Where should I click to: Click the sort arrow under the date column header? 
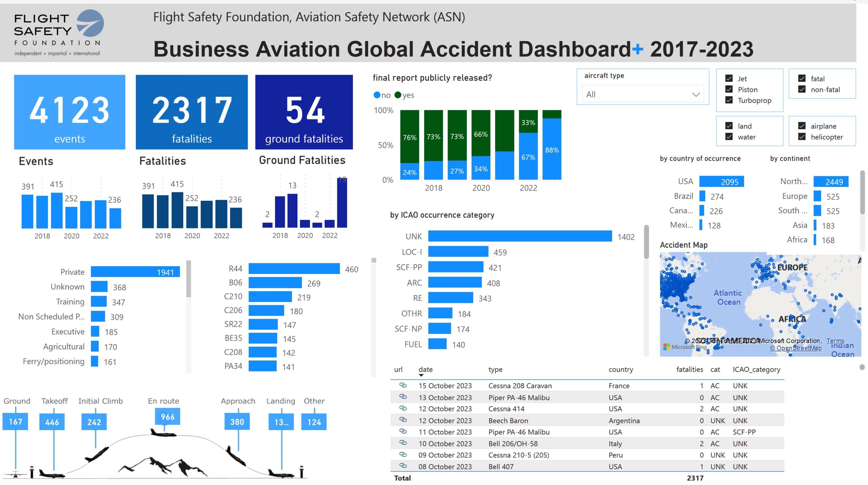pos(421,375)
